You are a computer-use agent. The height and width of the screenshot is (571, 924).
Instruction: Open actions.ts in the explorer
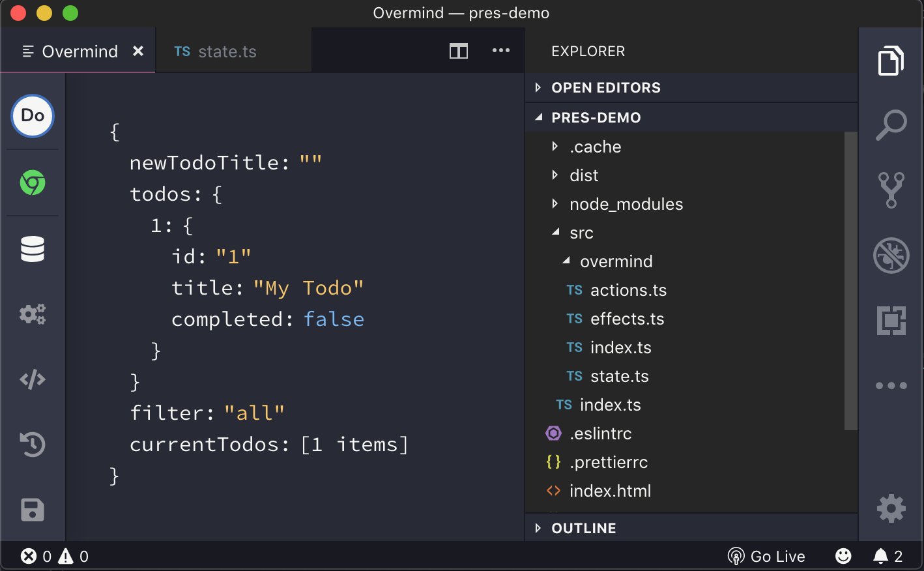685,290
